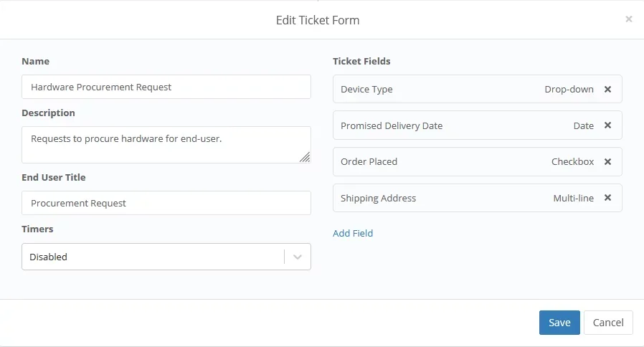Viewport: 644px width, 347px height.
Task: Select the Promised Delivery Date field name
Action: 392,125
